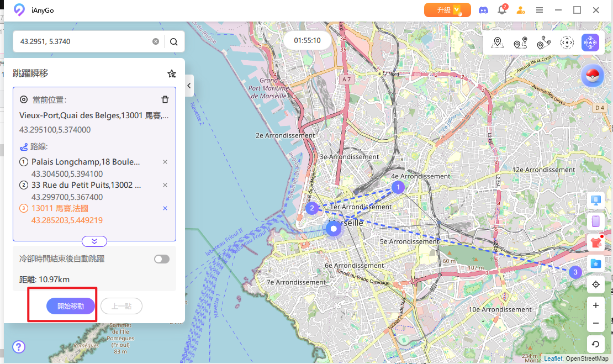Select multi-spot movement mode icon
Screen dimensions: 613x364
pos(543,43)
